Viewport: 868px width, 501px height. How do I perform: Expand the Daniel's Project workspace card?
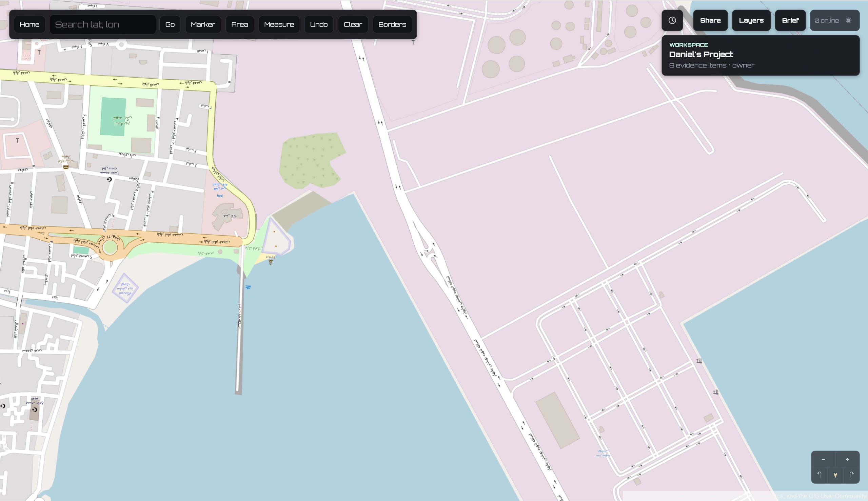coord(760,55)
